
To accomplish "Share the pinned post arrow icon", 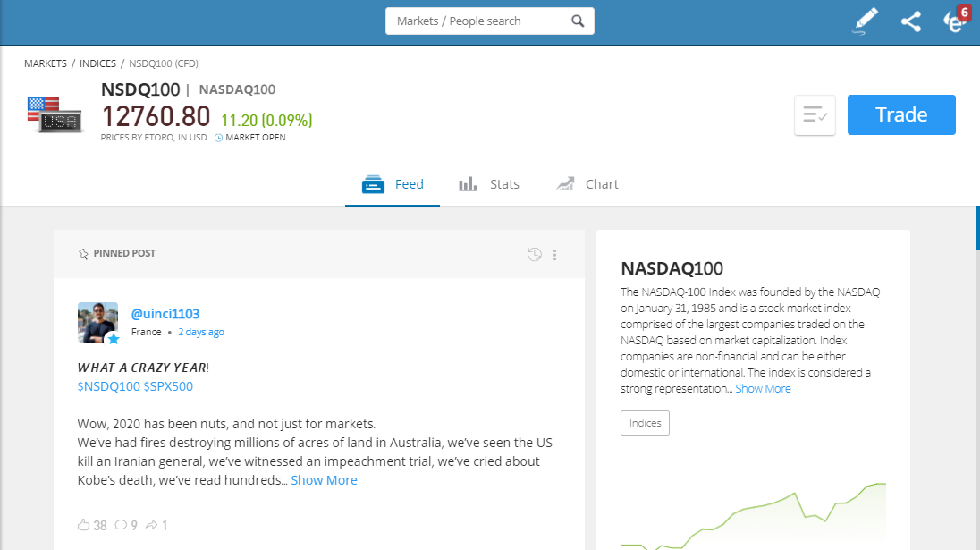I will 151,525.
